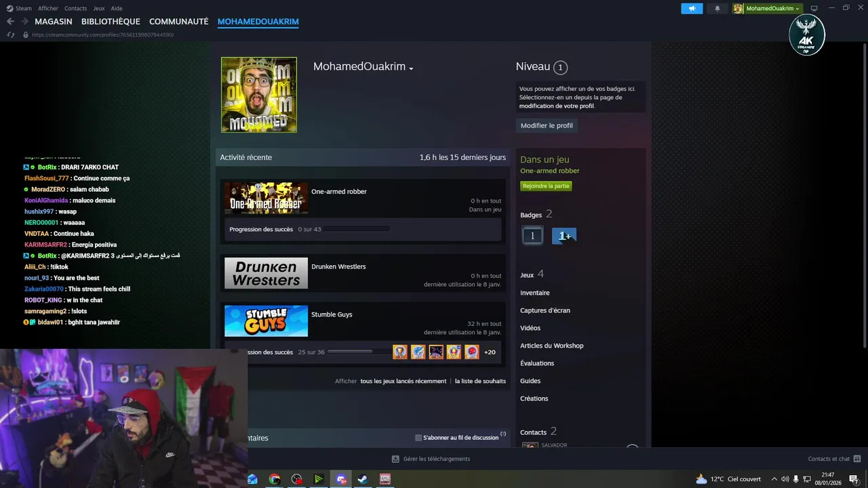Open the Contacts menu in menu bar

(75, 8)
